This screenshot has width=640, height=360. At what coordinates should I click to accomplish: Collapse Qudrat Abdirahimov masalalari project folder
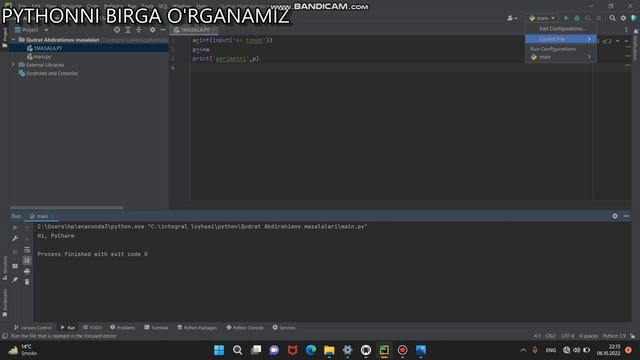point(13,40)
